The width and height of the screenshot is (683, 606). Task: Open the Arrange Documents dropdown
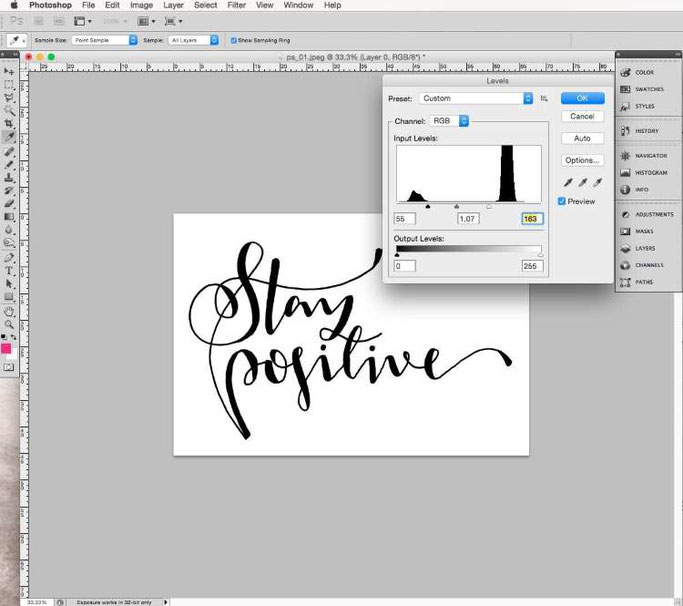(146, 21)
